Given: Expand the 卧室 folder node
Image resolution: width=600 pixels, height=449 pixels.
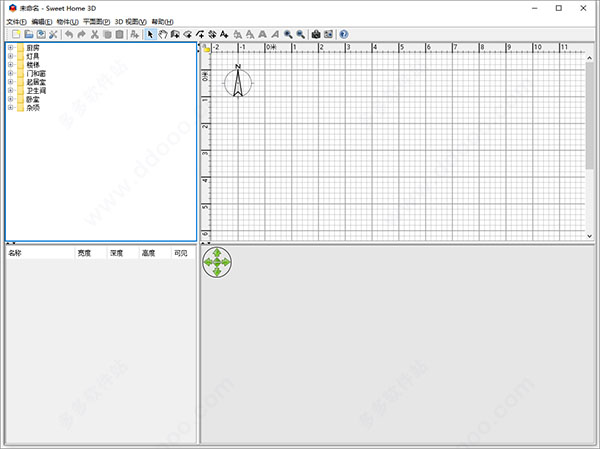Looking at the screenshot, I should tap(10, 99).
